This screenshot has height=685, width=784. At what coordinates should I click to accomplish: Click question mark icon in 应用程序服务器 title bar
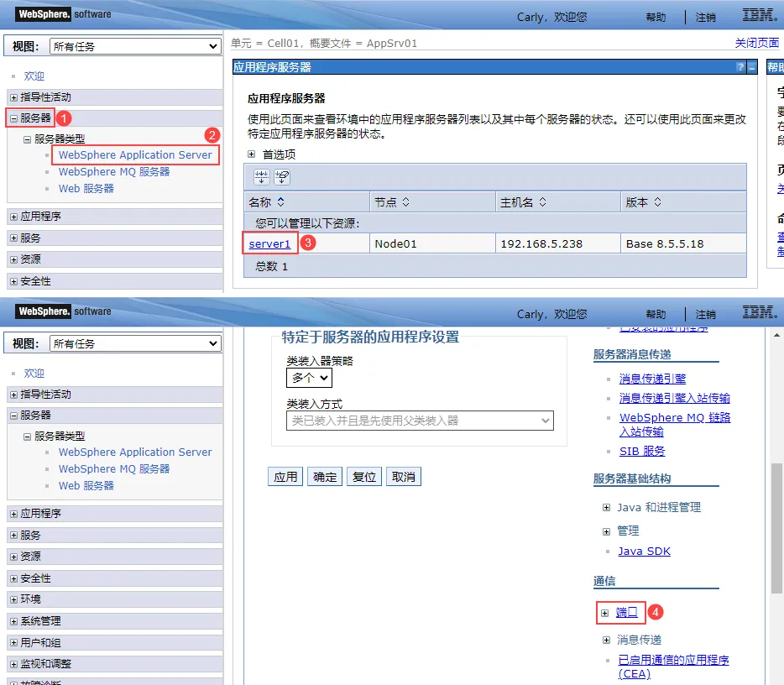740,67
